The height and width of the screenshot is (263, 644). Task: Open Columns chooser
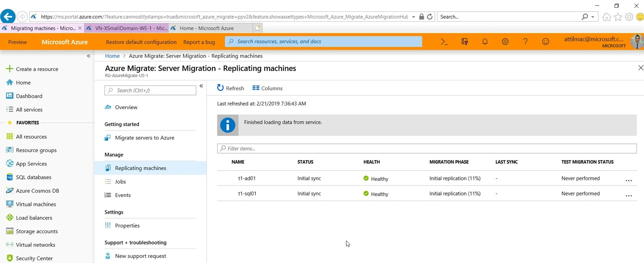[267, 88]
